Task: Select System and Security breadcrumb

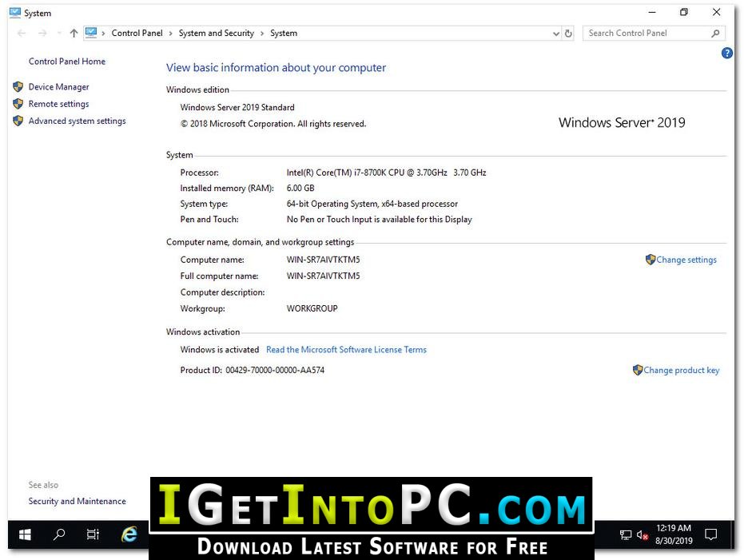Action: 216,34
